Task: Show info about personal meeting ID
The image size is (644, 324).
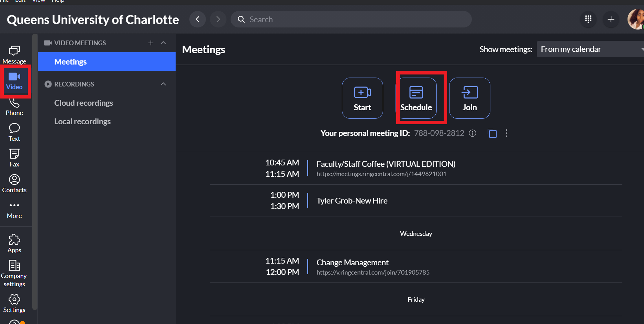Action: pos(473,133)
